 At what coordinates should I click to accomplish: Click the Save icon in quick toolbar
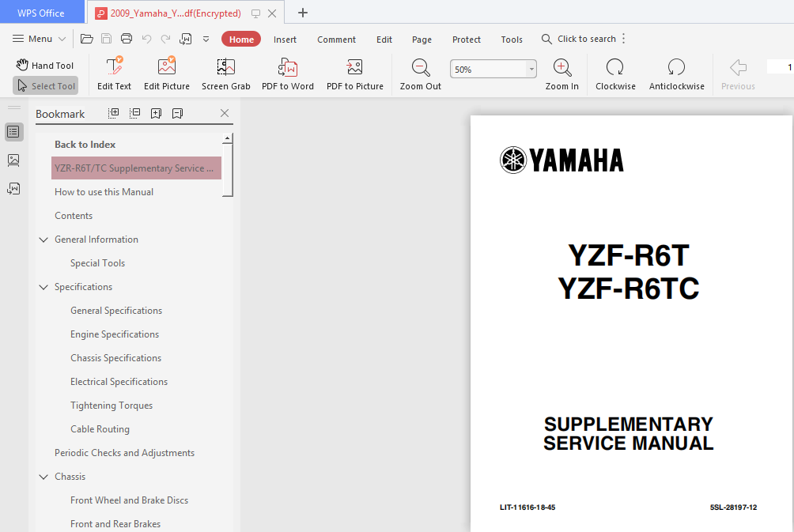pyautogui.click(x=106, y=39)
